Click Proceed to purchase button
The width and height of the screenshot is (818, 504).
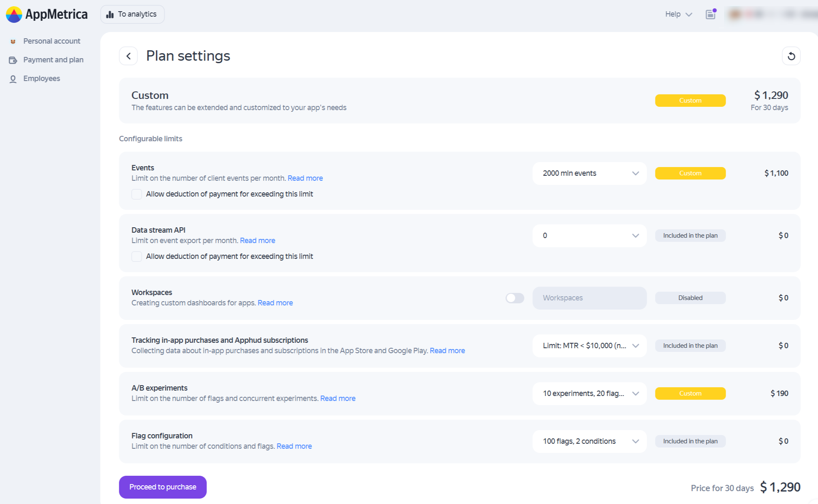(x=163, y=487)
